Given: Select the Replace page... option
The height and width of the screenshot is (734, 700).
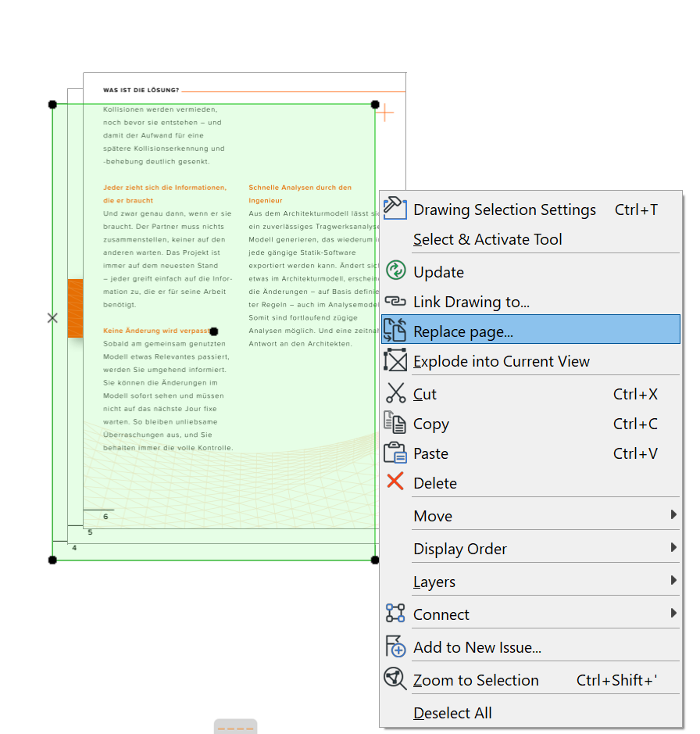Looking at the screenshot, I should (x=530, y=330).
